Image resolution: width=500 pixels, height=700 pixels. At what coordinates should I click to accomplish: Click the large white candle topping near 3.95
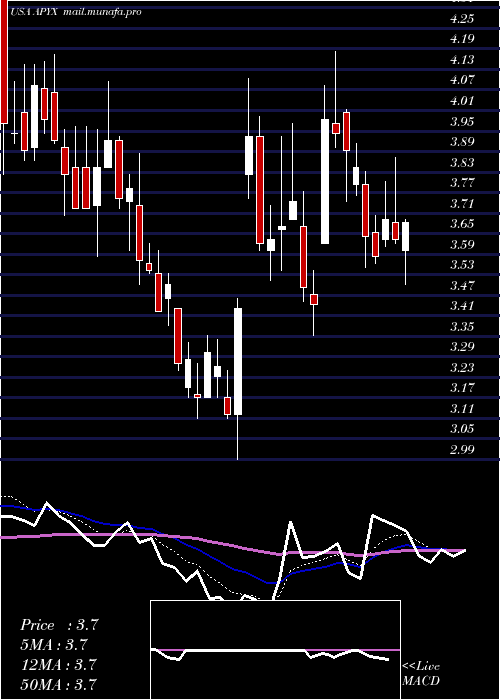(325, 181)
